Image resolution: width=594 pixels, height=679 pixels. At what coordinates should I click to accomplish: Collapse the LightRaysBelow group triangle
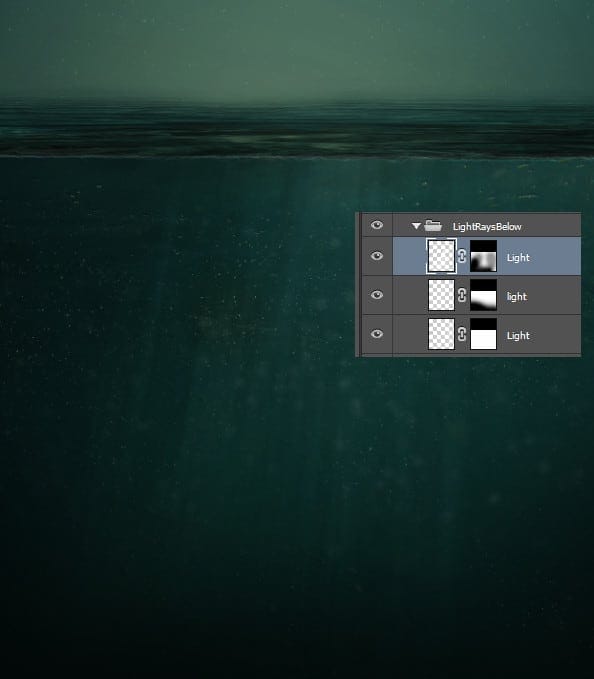tap(416, 226)
